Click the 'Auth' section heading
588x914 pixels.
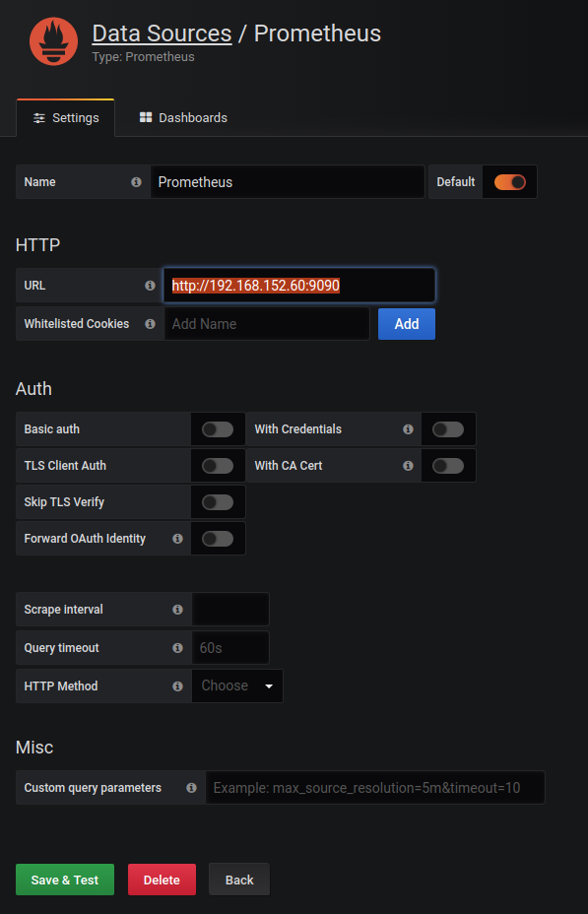click(x=33, y=389)
